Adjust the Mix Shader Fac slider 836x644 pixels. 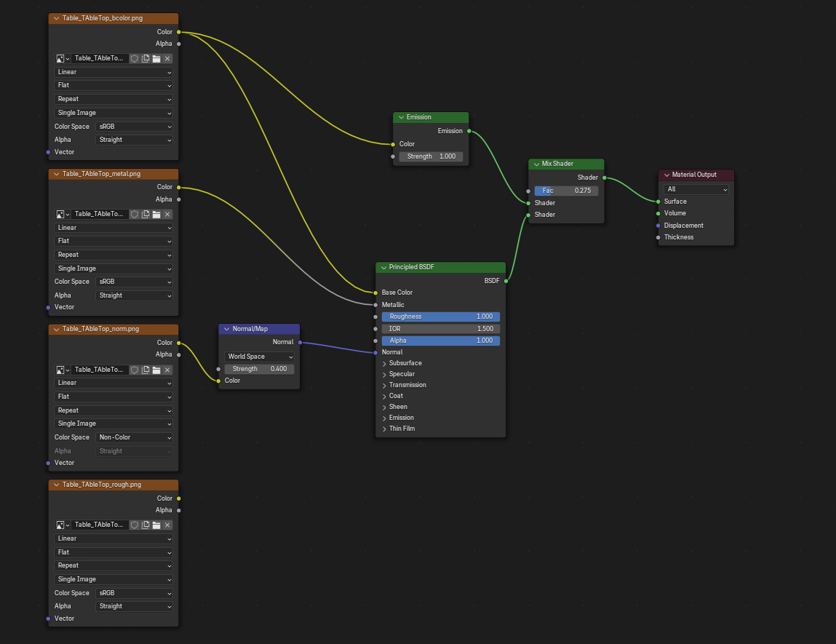pos(566,191)
